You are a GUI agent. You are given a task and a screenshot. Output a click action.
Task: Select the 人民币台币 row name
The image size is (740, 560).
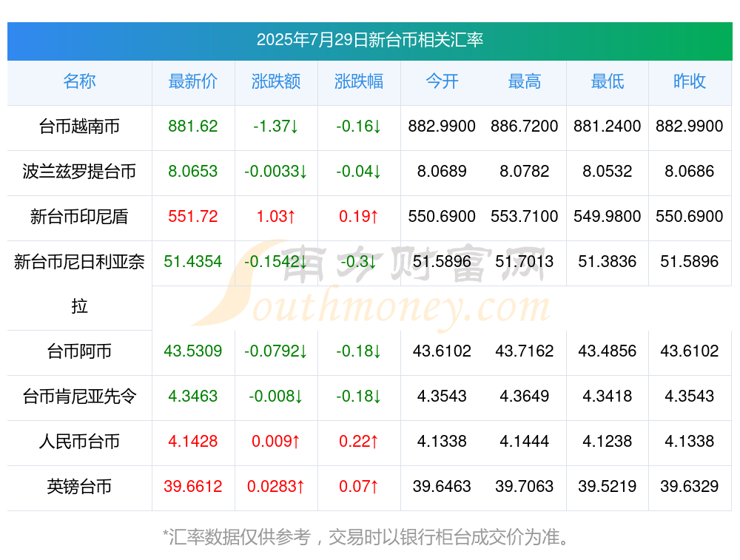coord(79,442)
